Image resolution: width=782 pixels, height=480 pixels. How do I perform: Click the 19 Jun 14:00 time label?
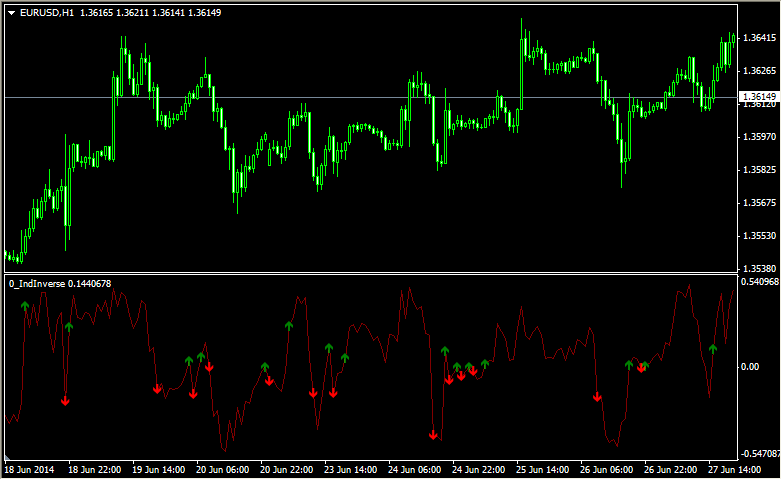coord(159,470)
